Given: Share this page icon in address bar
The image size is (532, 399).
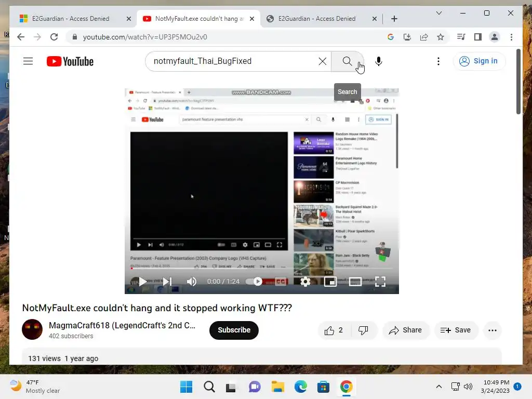Looking at the screenshot, I should 424,37.
